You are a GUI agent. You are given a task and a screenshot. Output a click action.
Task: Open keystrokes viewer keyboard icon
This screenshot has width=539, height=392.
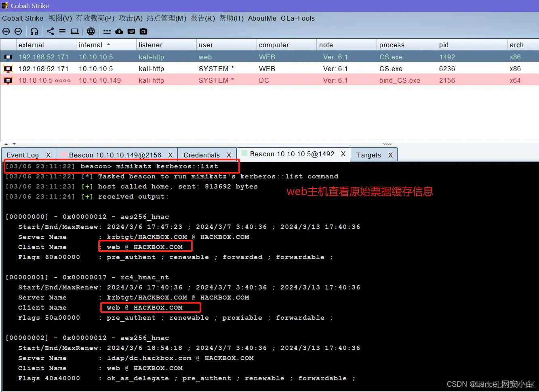[131, 31]
